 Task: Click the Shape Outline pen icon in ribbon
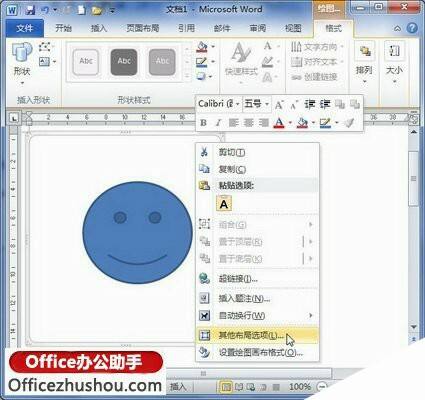202,62
